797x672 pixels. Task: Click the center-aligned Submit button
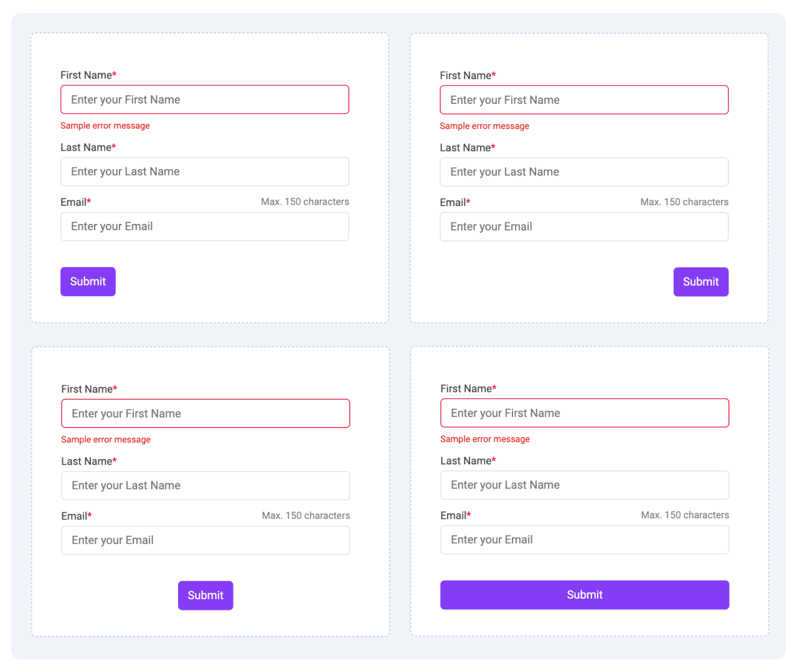[205, 595]
